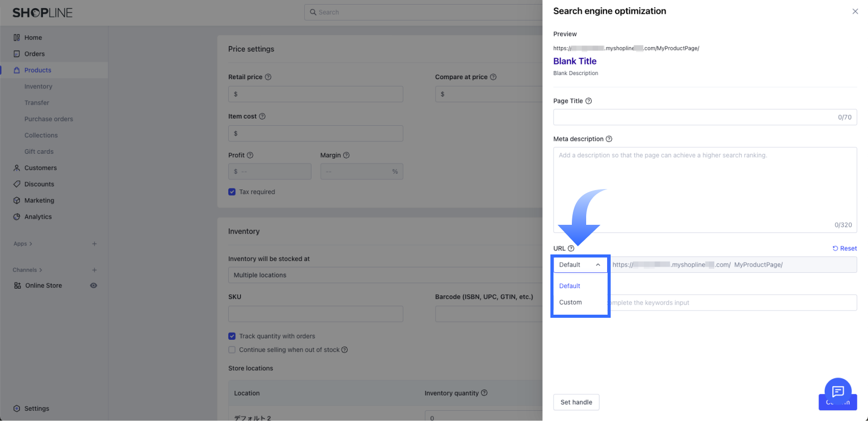Click the search magnifier icon

313,12
